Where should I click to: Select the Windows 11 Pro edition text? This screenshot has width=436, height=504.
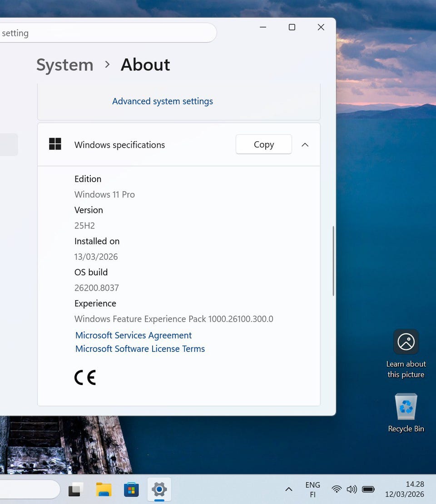pyautogui.click(x=104, y=194)
